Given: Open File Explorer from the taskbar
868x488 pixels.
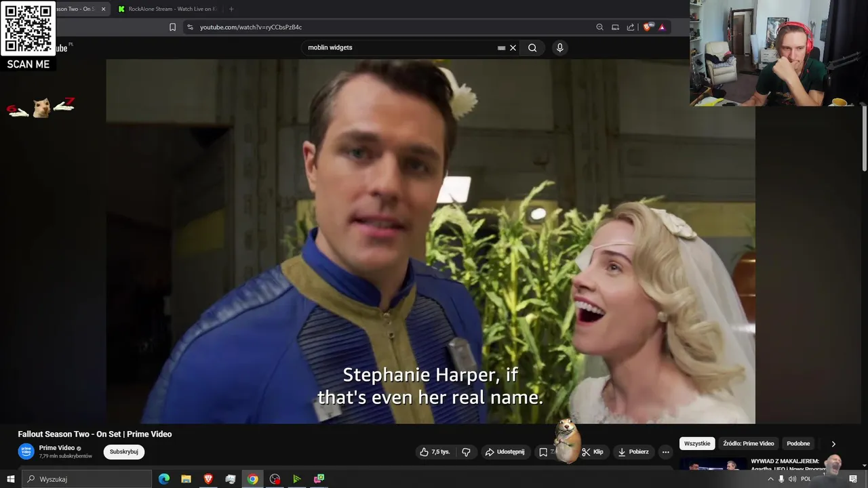Looking at the screenshot, I should (x=186, y=479).
